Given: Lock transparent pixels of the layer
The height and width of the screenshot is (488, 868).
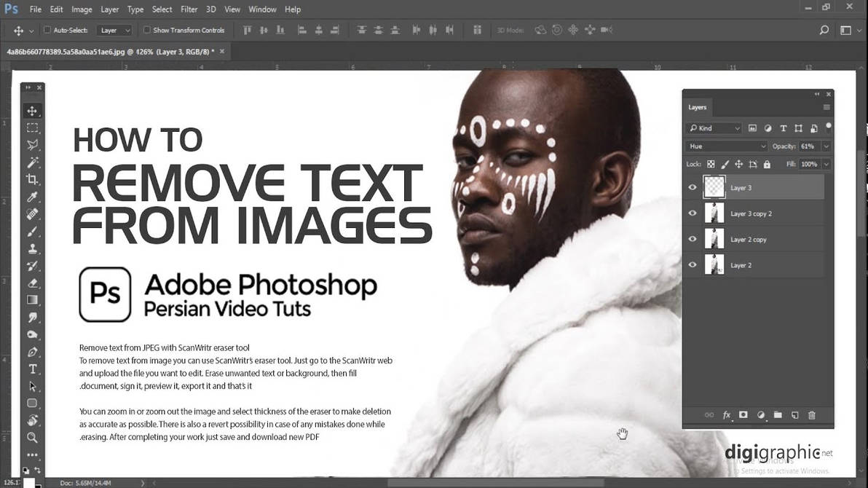Looking at the screenshot, I should [x=710, y=163].
